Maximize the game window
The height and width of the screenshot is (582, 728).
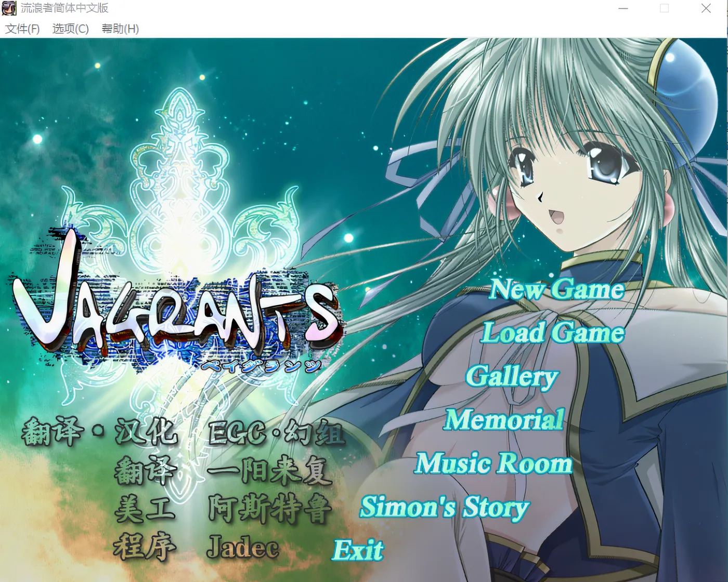click(664, 8)
